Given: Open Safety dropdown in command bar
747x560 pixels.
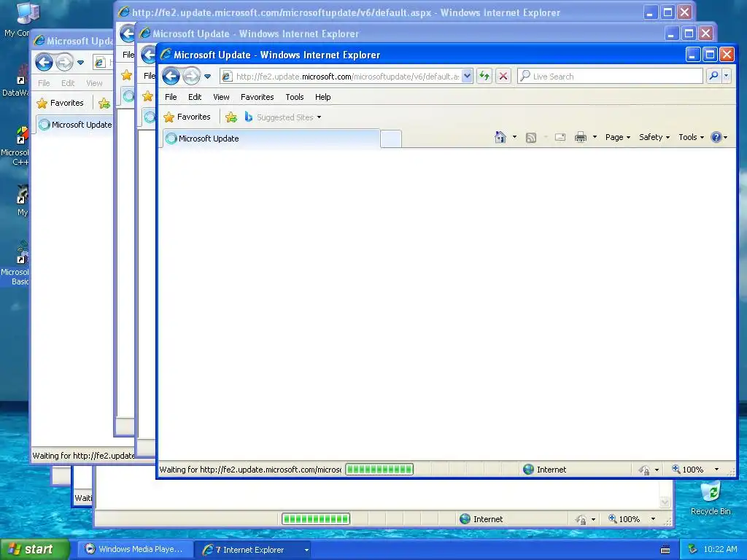Looking at the screenshot, I should pyautogui.click(x=654, y=137).
